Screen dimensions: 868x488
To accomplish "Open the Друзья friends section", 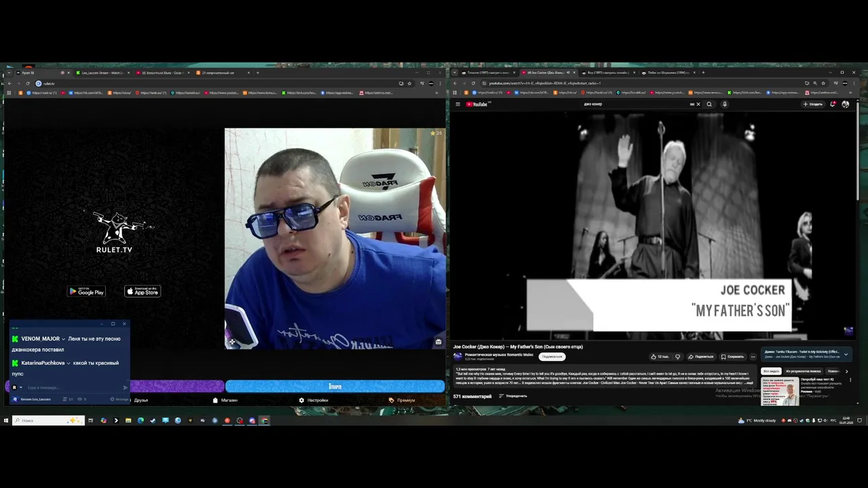I will [x=141, y=401].
